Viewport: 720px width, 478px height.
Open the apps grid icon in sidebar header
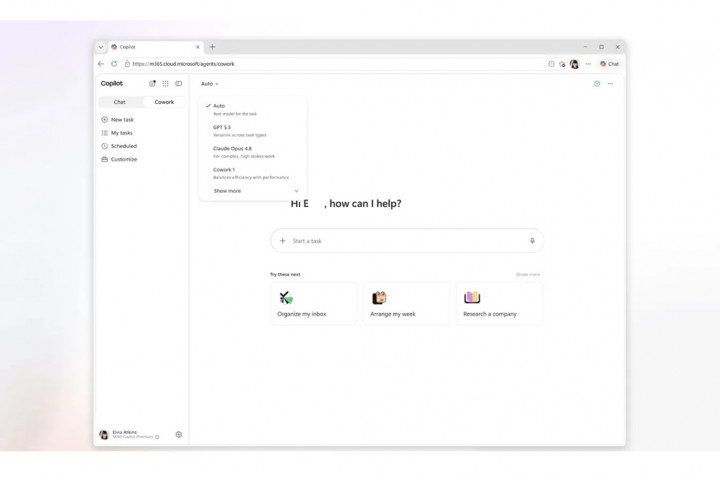165,84
